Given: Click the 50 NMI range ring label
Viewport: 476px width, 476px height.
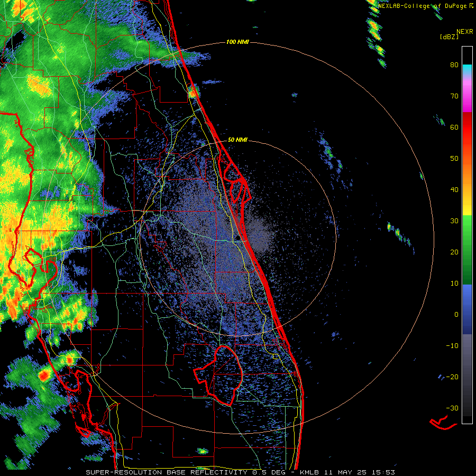Looking at the screenshot, I should click(237, 140).
